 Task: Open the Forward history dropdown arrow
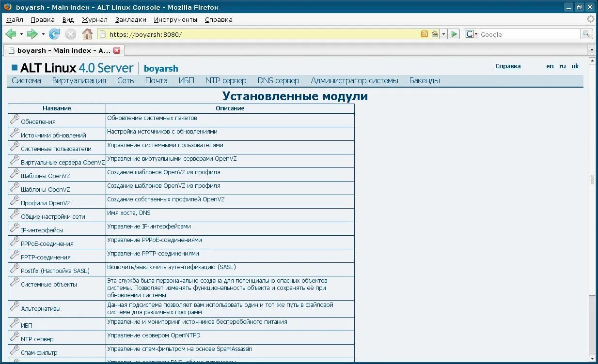43,34
